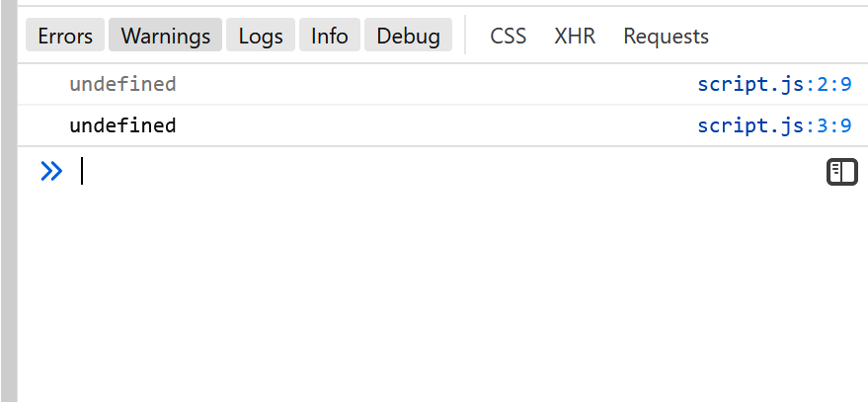This screenshot has width=868, height=402.
Task: Toggle the Warnings filter
Action: [166, 36]
